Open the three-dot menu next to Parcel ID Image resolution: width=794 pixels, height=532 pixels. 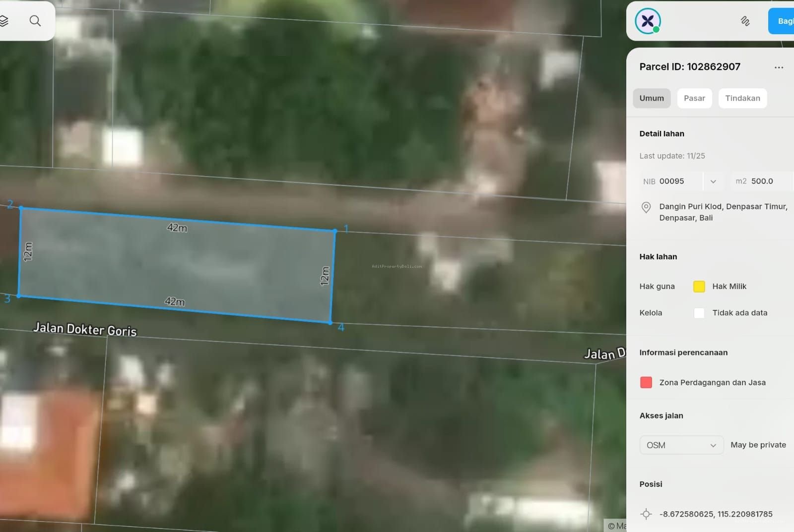[779, 67]
